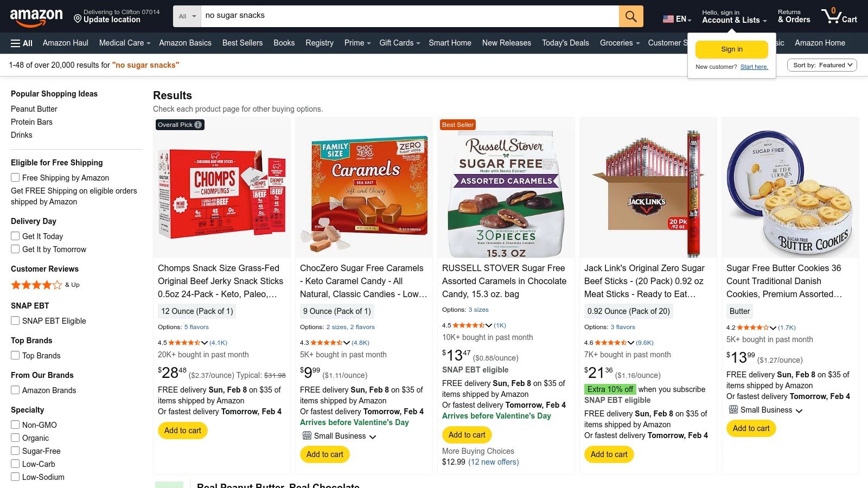Expand ChocZero Small Business chevron
Image resolution: width=868 pixels, height=488 pixels.
373,436
